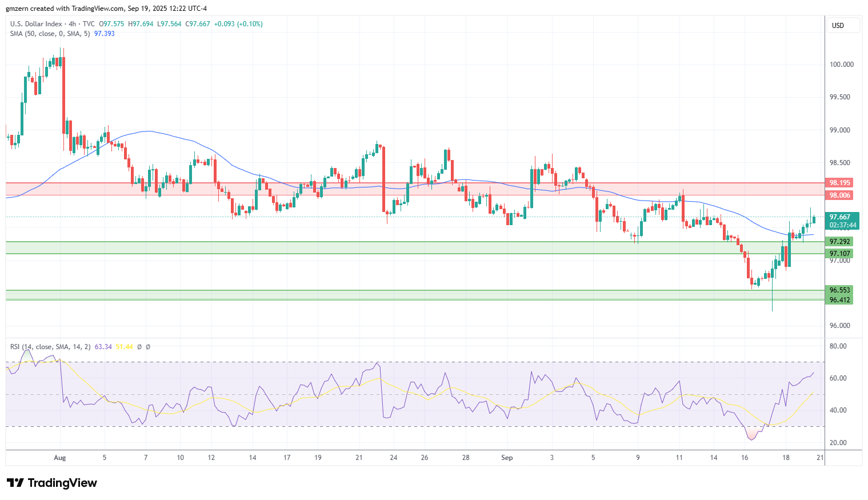
Task: Click the Aug label on time axis
Action: pyautogui.click(x=59, y=458)
